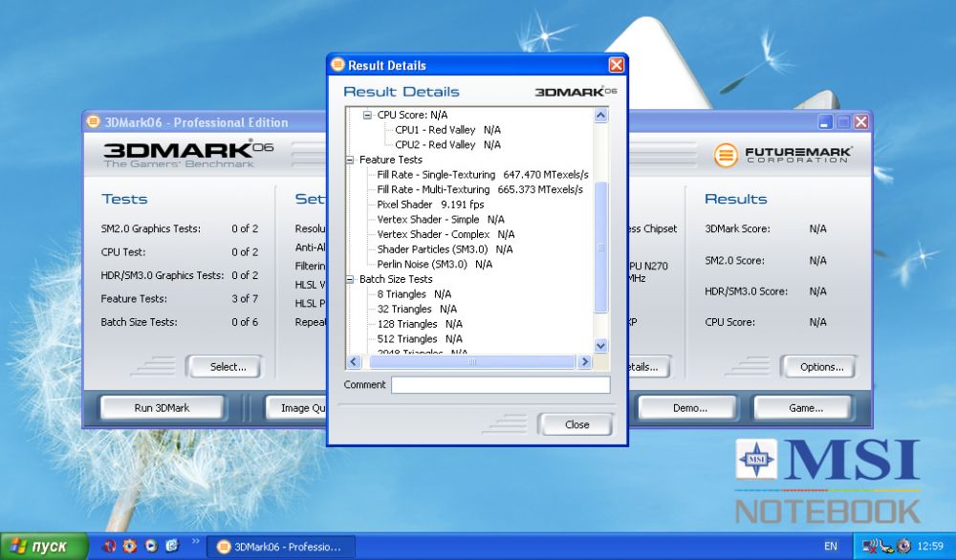Select Vertex Shader - Simple row
956x560 pixels.
point(441,220)
